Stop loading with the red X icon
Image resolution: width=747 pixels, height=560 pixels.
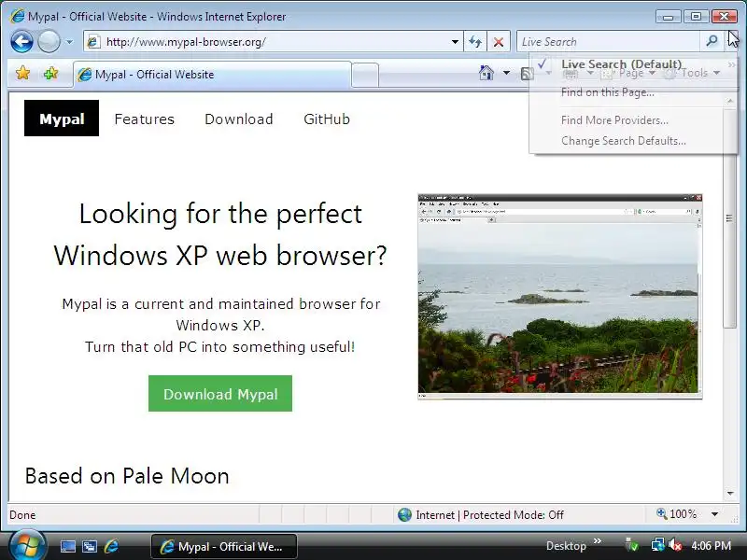(499, 42)
